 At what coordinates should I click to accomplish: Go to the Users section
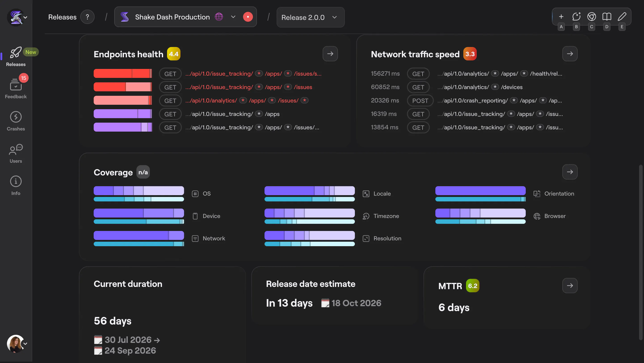16,153
